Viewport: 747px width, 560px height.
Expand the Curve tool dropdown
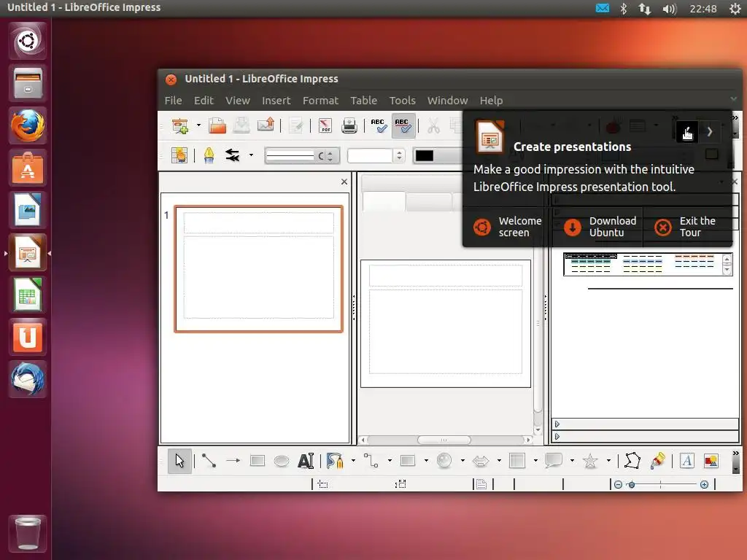(x=353, y=461)
